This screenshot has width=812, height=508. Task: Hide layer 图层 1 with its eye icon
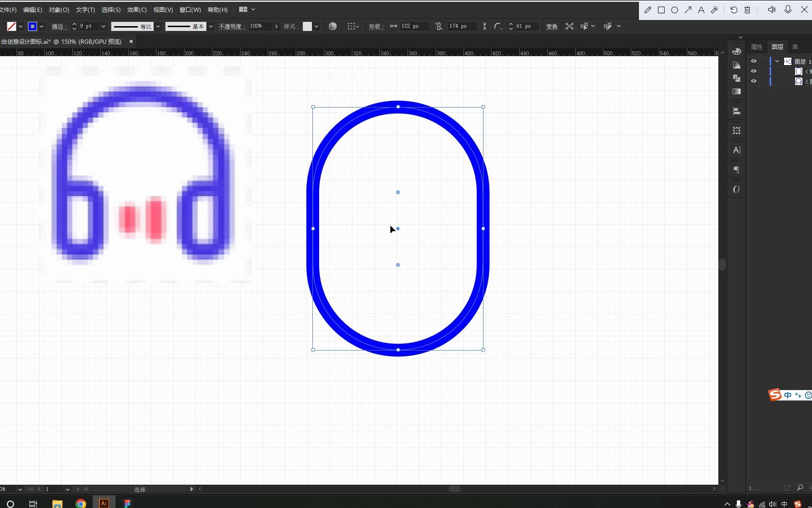[754, 61]
